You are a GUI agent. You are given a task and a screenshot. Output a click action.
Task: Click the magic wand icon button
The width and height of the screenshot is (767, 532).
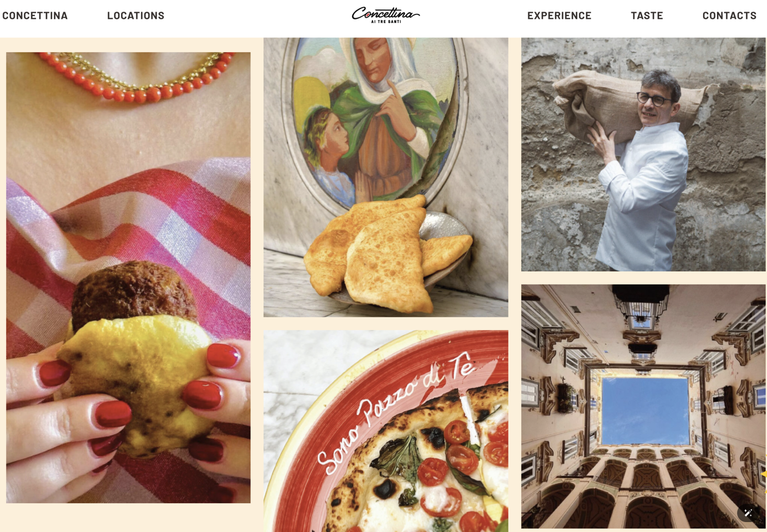click(748, 513)
